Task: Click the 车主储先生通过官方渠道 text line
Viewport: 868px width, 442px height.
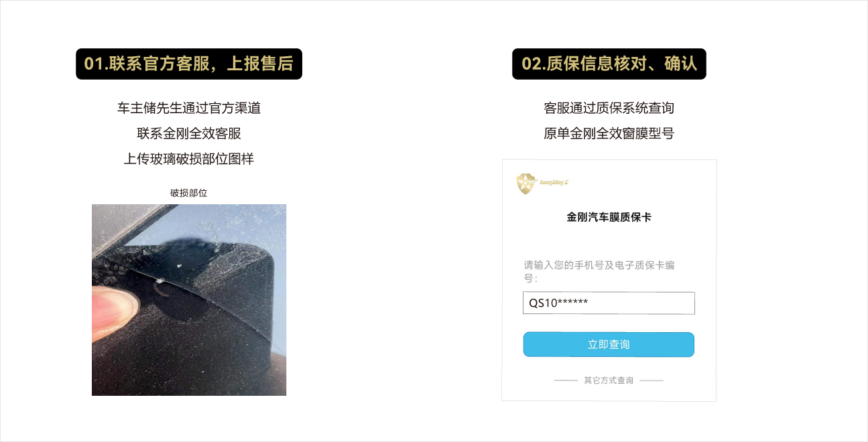Action: 189,108
